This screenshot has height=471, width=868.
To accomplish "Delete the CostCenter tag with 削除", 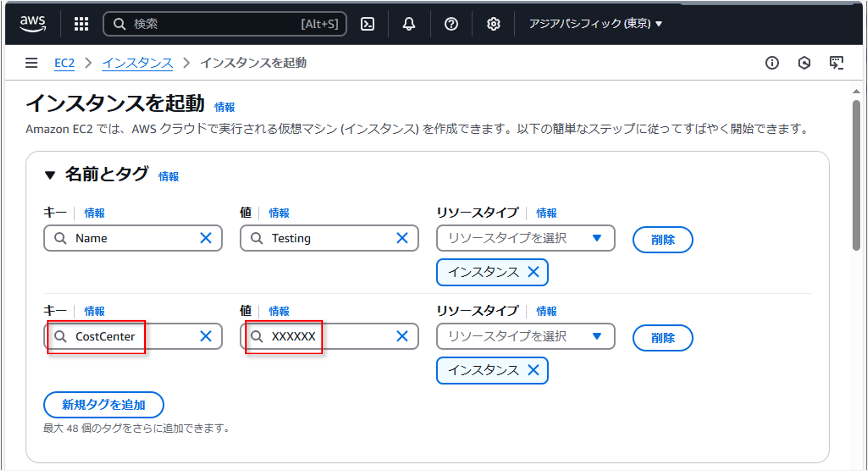I will pyautogui.click(x=663, y=338).
